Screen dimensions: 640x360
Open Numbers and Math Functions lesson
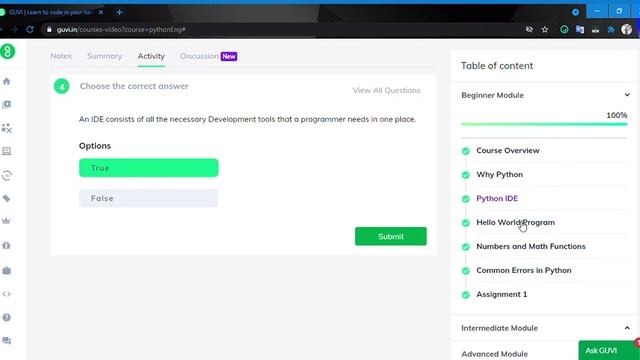coord(531,247)
